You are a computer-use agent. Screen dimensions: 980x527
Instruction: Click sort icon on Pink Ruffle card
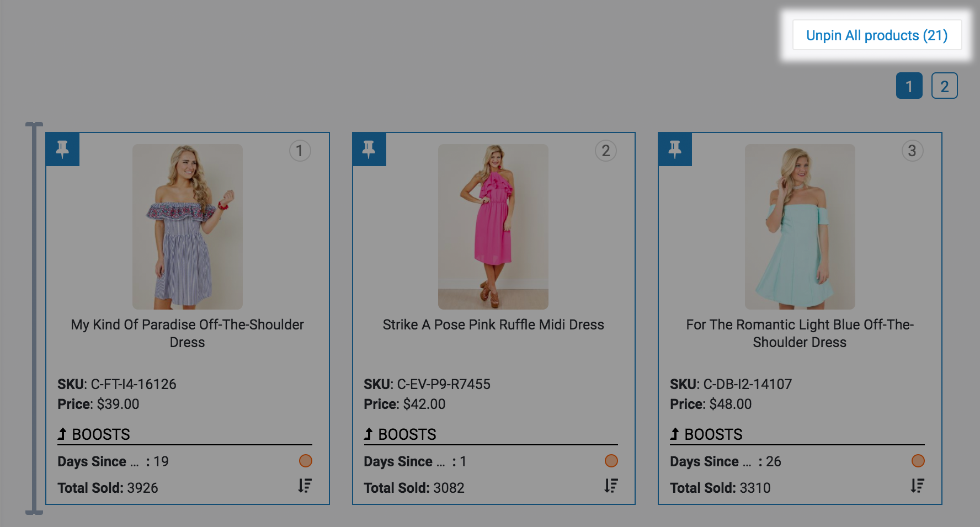point(611,486)
